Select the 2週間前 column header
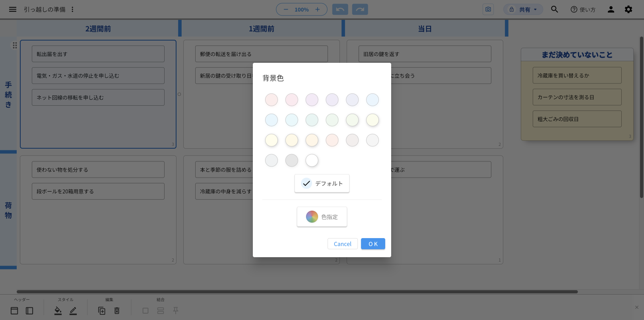 (x=98, y=29)
